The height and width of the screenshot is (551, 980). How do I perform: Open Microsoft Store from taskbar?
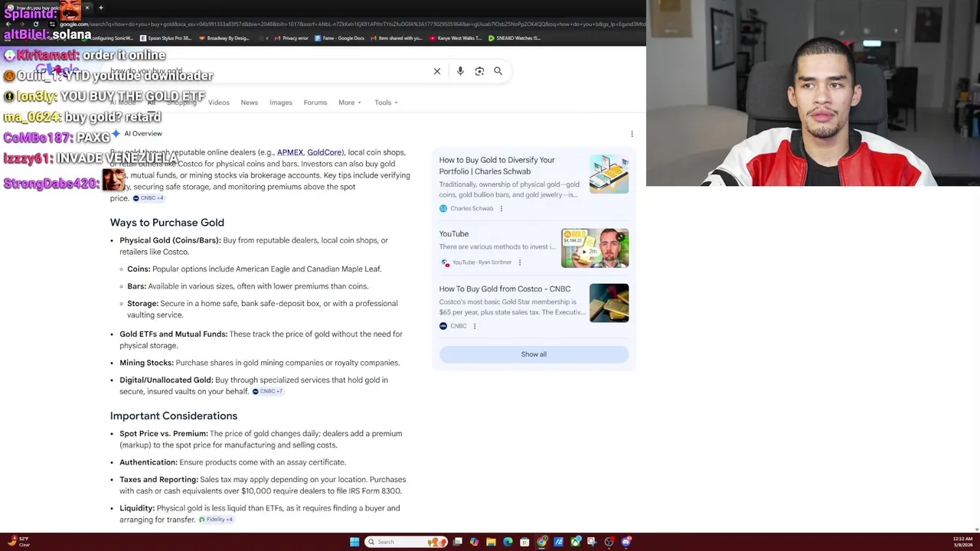(524, 542)
